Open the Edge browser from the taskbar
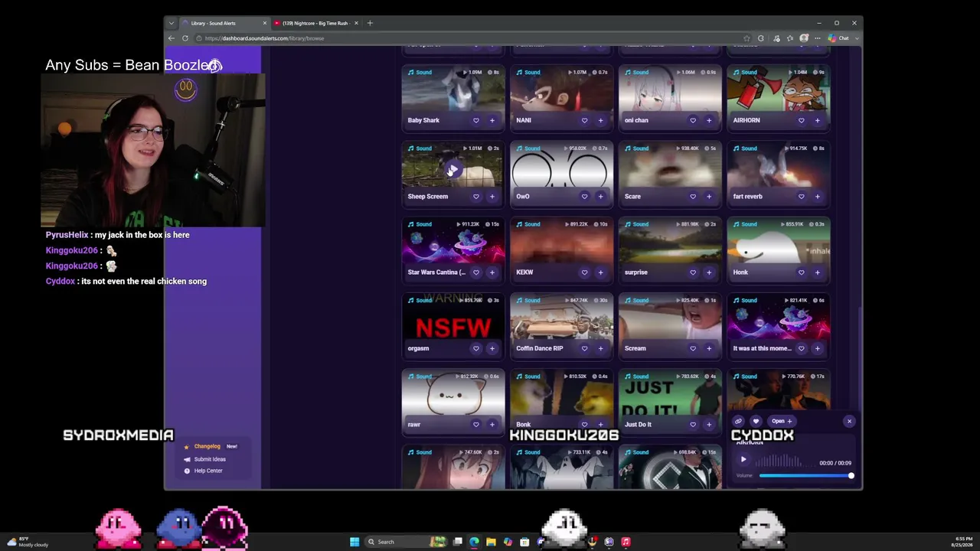980x551 pixels. click(x=474, y=542)
